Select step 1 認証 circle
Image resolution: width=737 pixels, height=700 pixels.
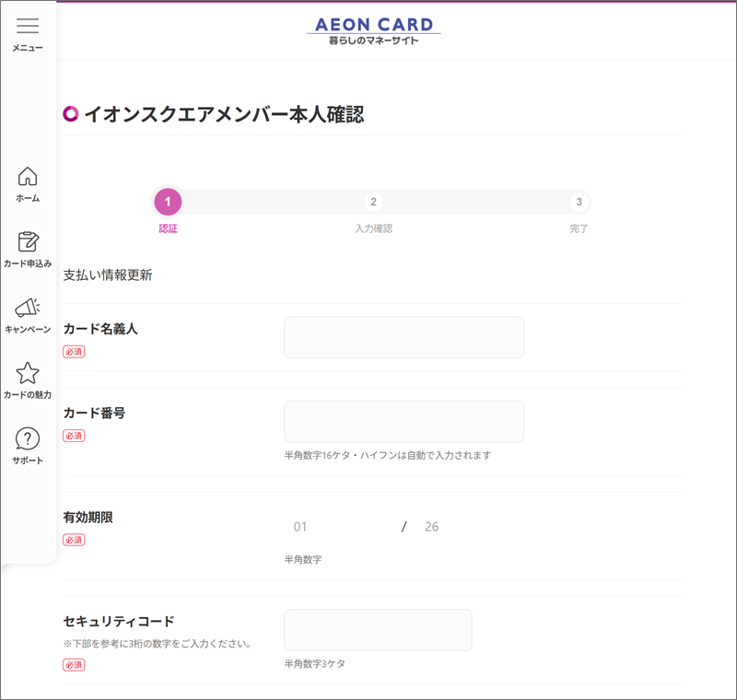[168, 202]
